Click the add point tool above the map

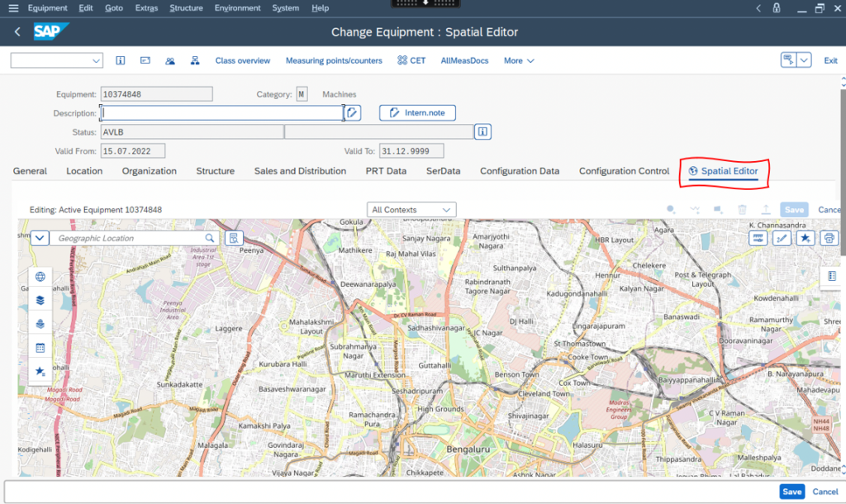click(x=670, y=209)
